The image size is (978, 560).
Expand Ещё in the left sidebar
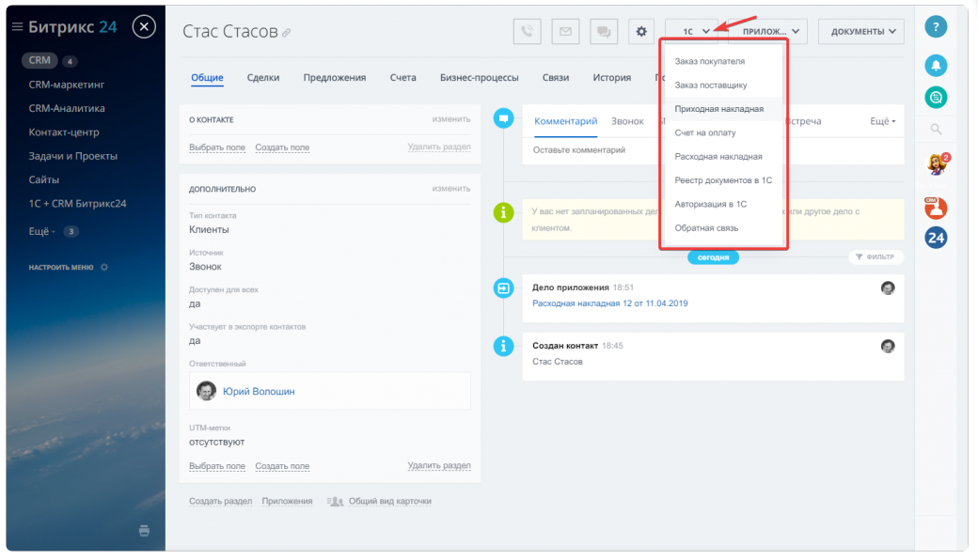coord(41,231)
